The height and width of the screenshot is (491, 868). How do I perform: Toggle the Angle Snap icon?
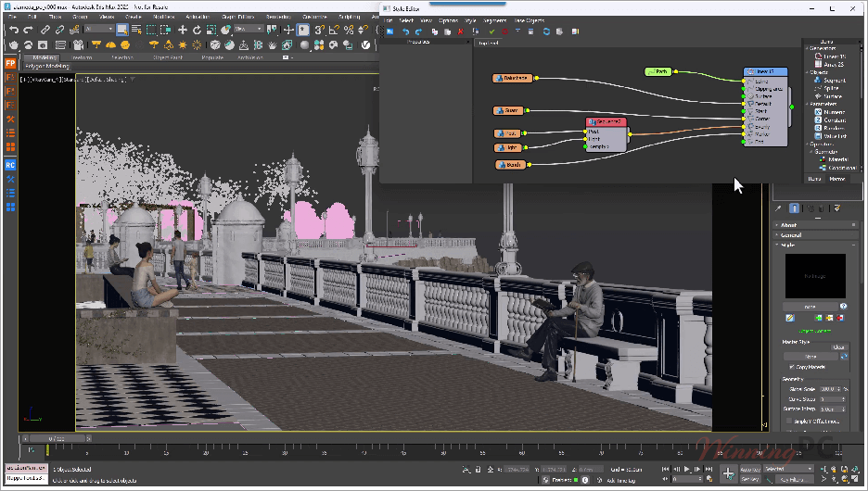click(x=334, y=30)
